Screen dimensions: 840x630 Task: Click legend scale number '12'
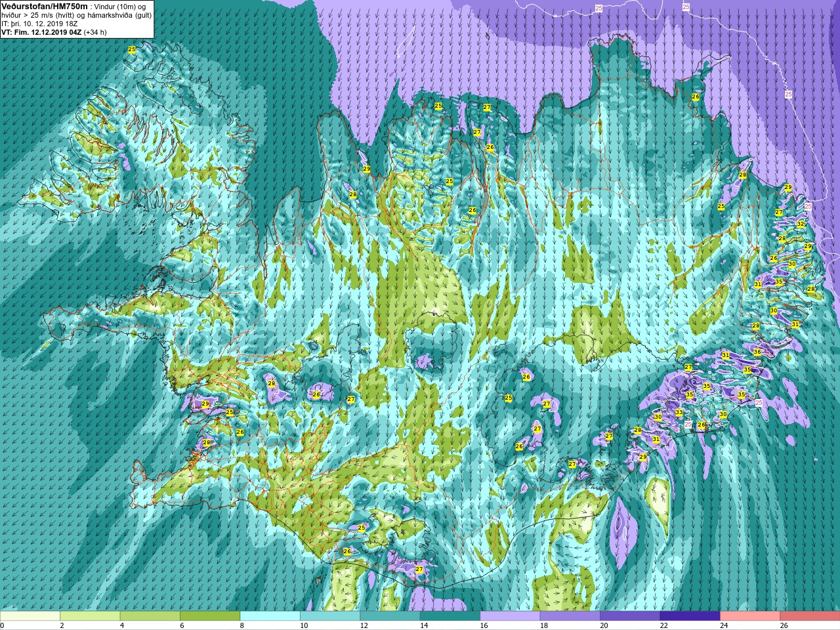click(364, 626)
